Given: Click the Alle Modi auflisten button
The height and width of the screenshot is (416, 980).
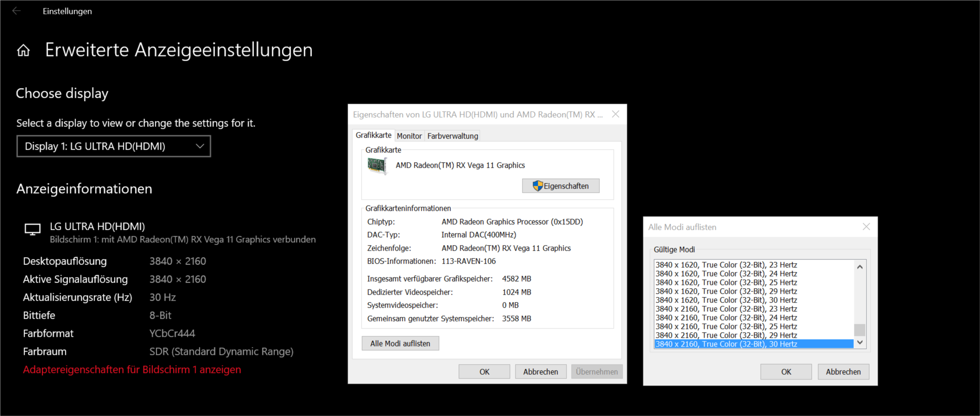Looking at the screenshot, I should point(400,343).
